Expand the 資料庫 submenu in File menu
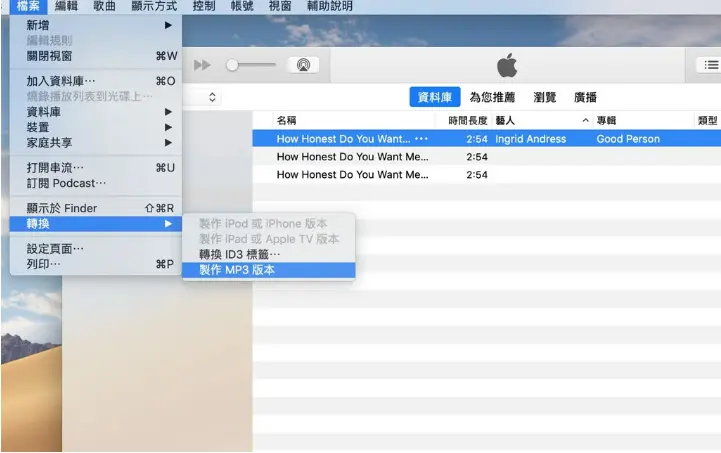Screen dimensions: 721x453 click(x=96, y=112)
